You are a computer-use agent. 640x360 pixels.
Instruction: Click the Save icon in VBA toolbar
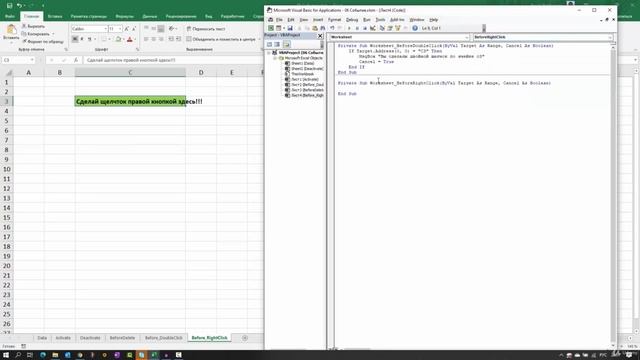pos(290,28)
